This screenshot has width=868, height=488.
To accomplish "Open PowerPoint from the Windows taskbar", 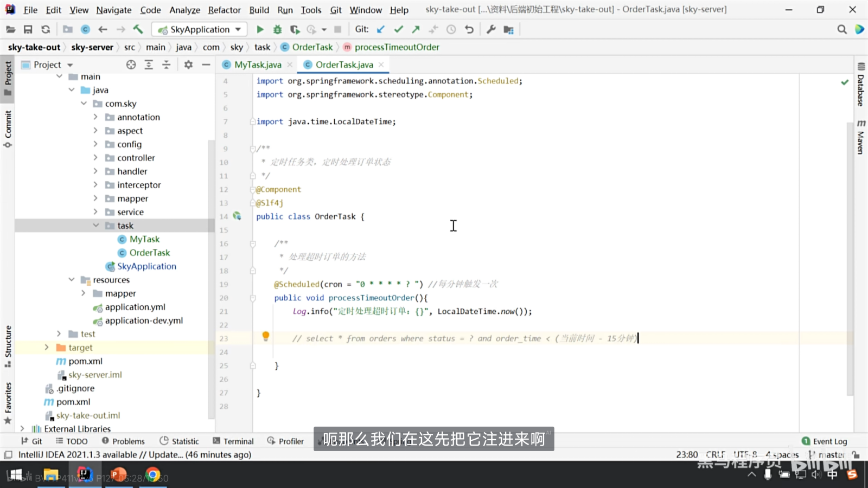I will [118, 475].
